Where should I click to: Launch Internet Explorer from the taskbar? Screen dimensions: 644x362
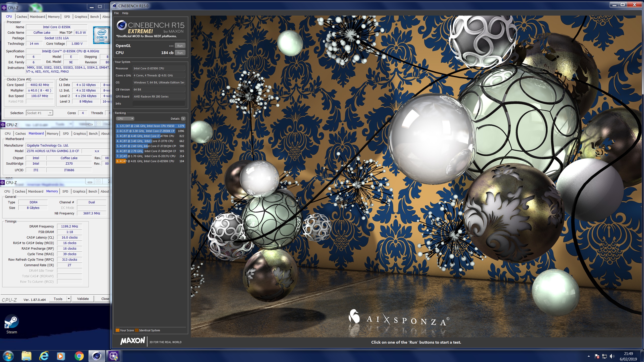[x=44, y=356]
